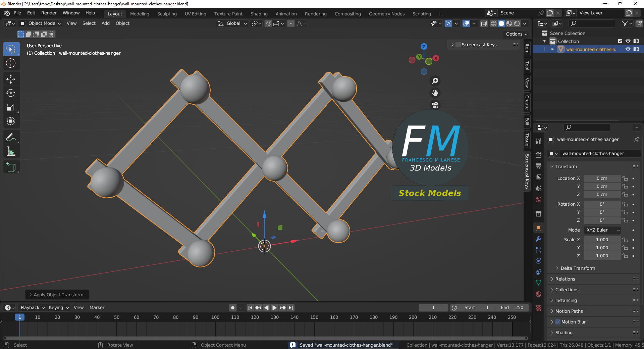Enable the Screencast Keys checkbox
Screen dimensions: 644x349
[x=458, y=45]
